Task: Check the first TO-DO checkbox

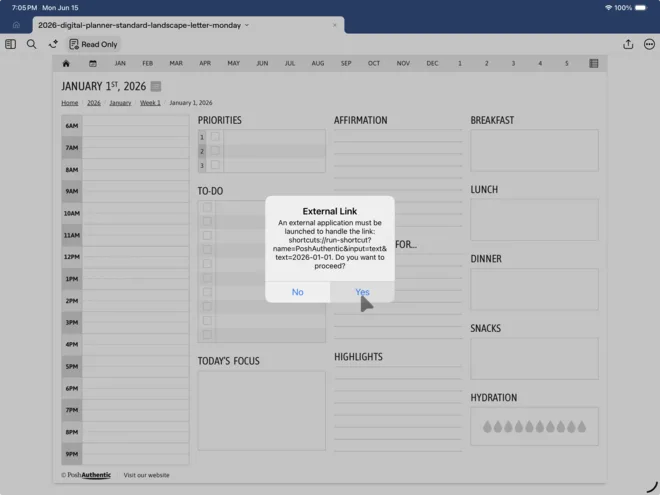Action: click(207, 207)
